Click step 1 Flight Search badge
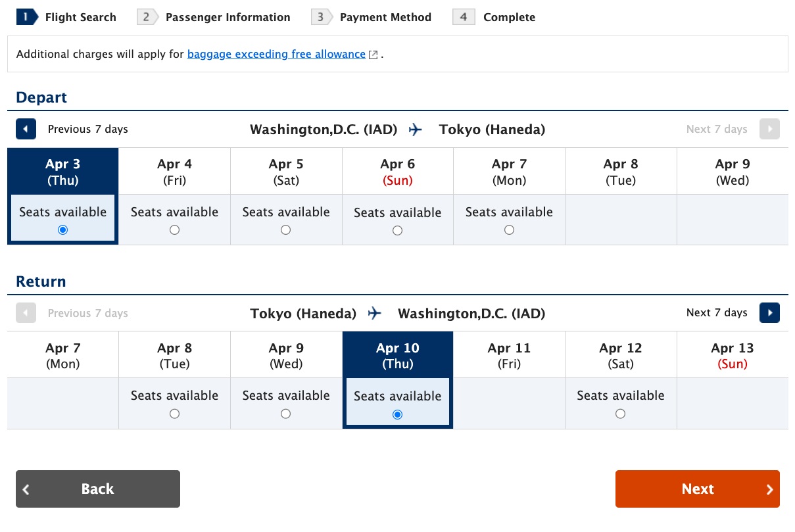Viewport: 795px width, 532px height. pyautogui.click(x=26, y=17)
